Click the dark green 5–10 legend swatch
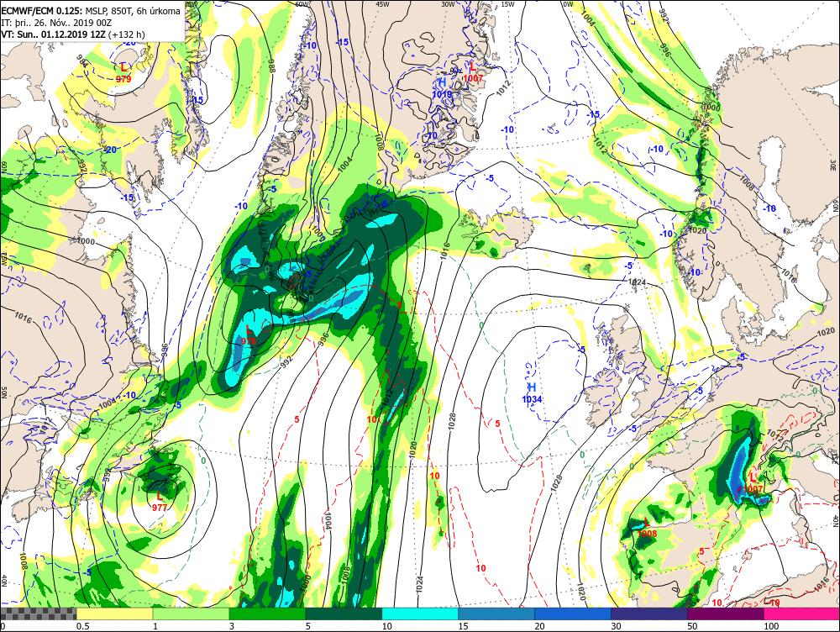 [x=344, y=614]
